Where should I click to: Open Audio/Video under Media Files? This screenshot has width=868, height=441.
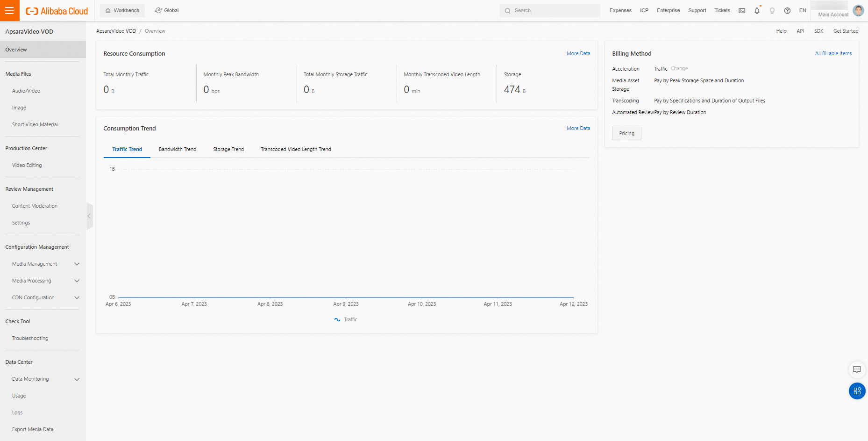point(26,91)
